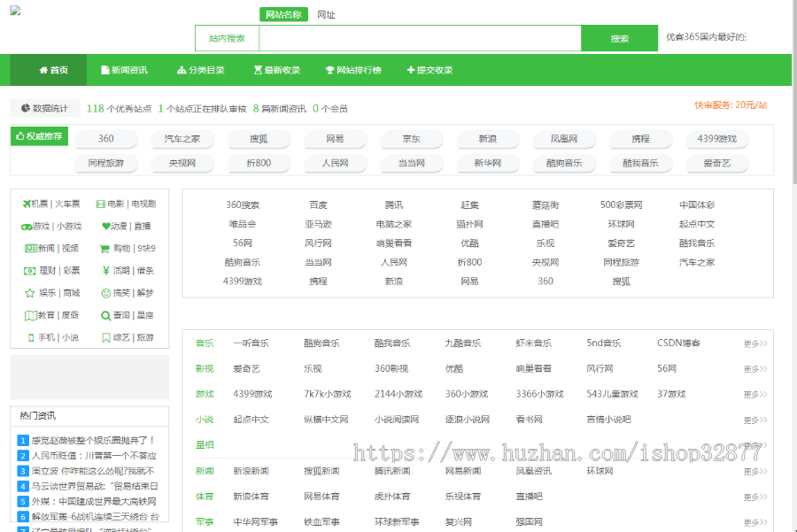Open the 星相 category heading

coord(205,445)
